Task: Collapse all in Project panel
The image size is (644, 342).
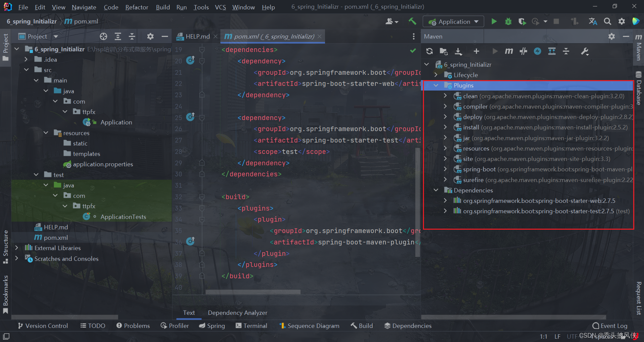Action: pos(132,36)
